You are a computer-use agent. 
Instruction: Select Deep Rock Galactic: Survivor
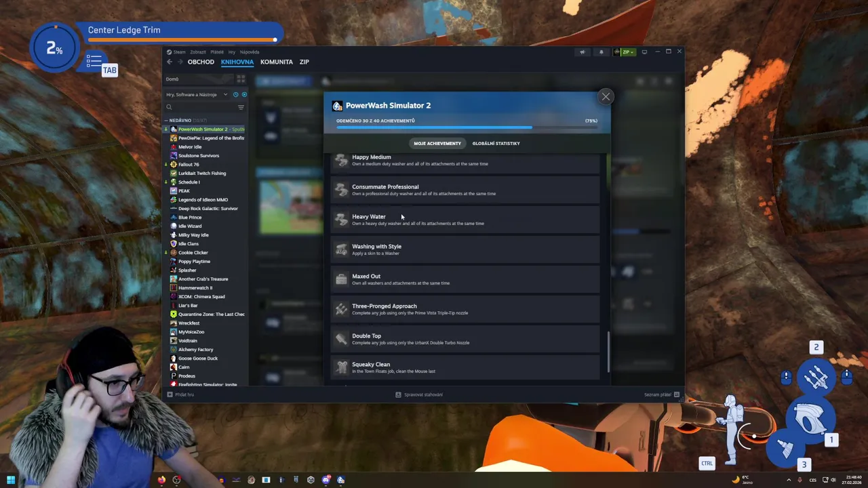[x=207, y=208]
